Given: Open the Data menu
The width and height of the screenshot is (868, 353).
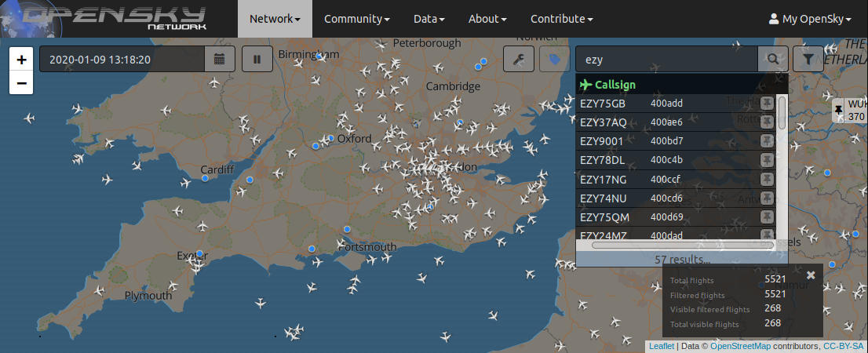Looking at the screenshot, I should 429,19.
